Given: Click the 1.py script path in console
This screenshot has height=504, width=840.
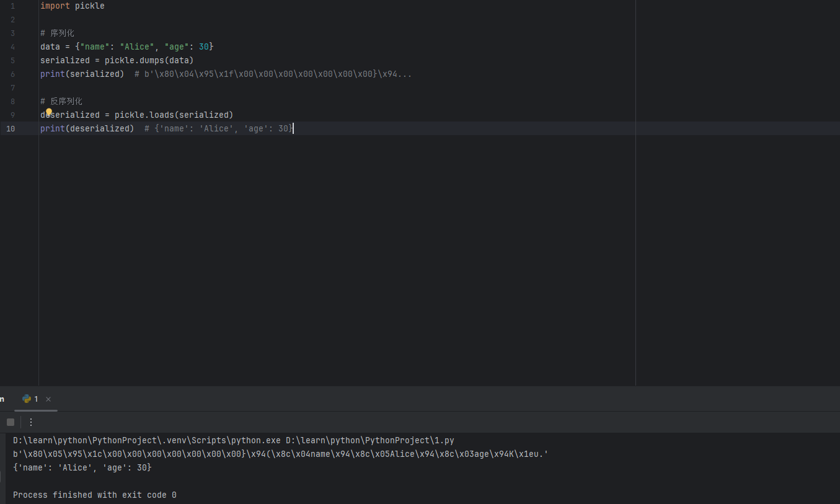Looking at the screenshot, I should [370, 440].
